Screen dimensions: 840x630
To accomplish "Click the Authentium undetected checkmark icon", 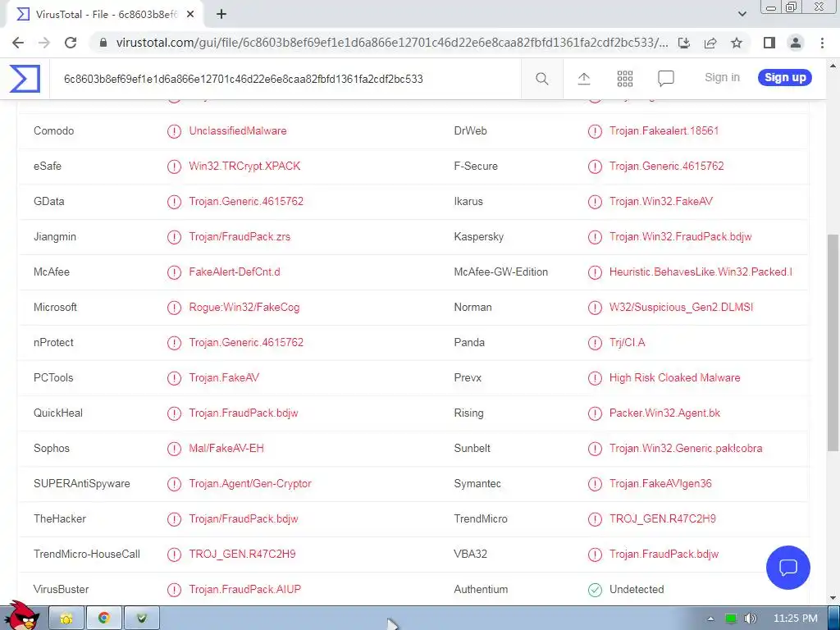I will point(595,590).
